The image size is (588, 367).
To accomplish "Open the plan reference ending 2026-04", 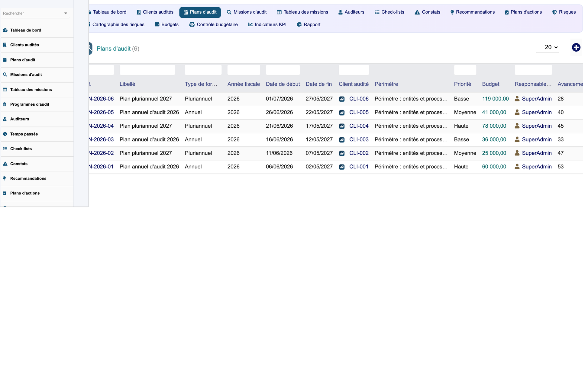I will [x=101, y=126].
